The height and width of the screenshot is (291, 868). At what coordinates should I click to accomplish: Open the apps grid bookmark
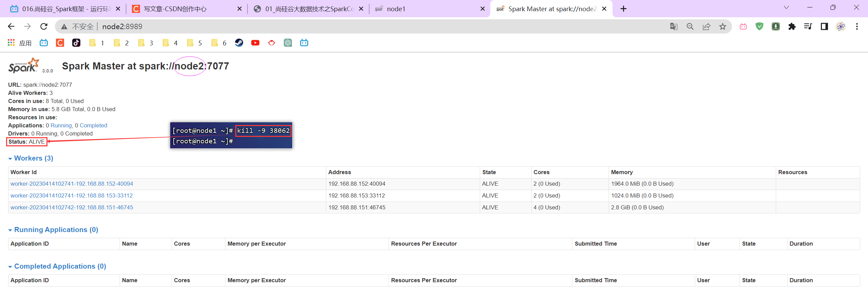point(11,43)
